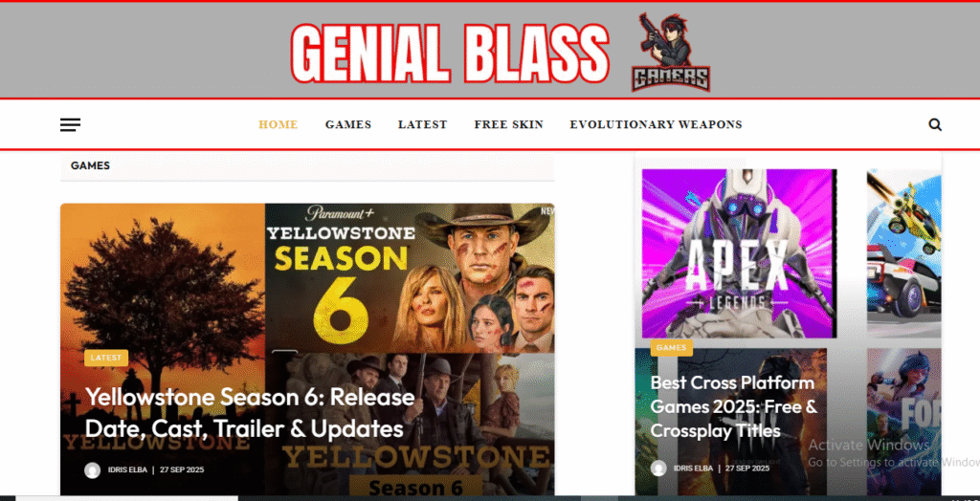
Task: Open the hamburger menu icon
Action: coord(70,125)
